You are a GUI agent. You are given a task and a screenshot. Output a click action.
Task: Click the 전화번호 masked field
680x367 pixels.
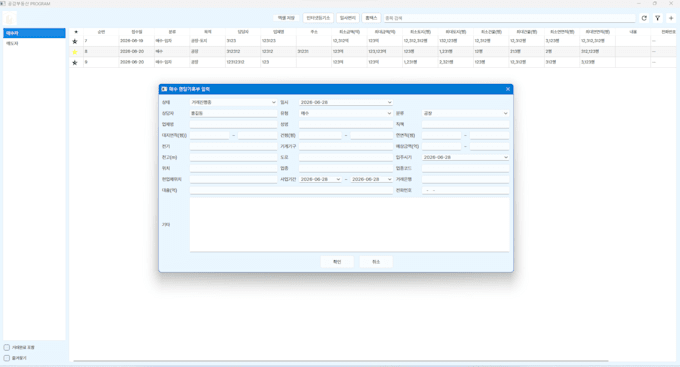465,190
